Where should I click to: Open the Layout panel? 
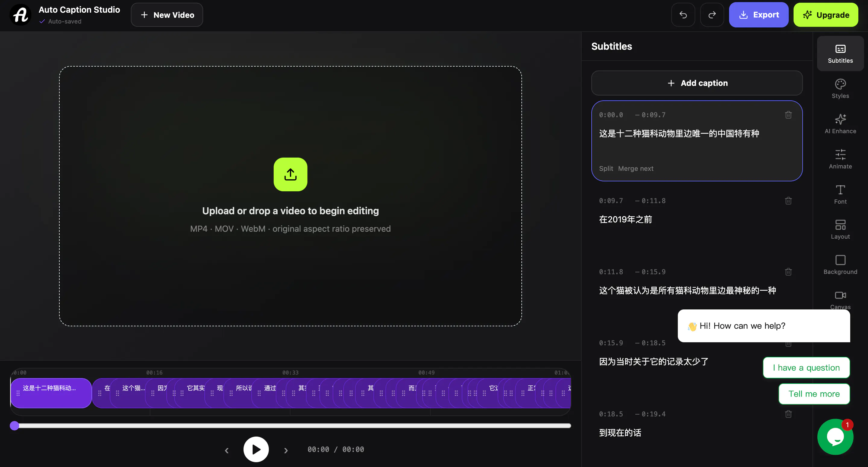pyautogui.click(x=840, y=230)
